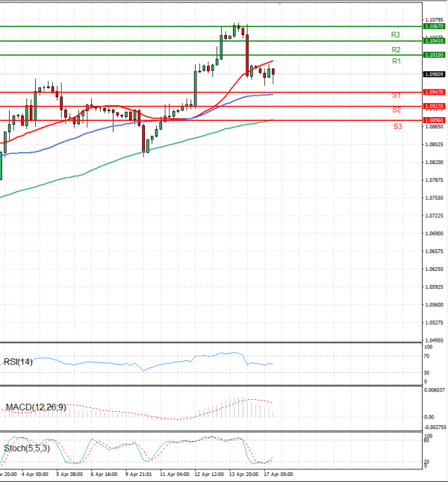Click the 11 Apr 04:00 time label
The image size is (448, 482).
pos(175,475)
